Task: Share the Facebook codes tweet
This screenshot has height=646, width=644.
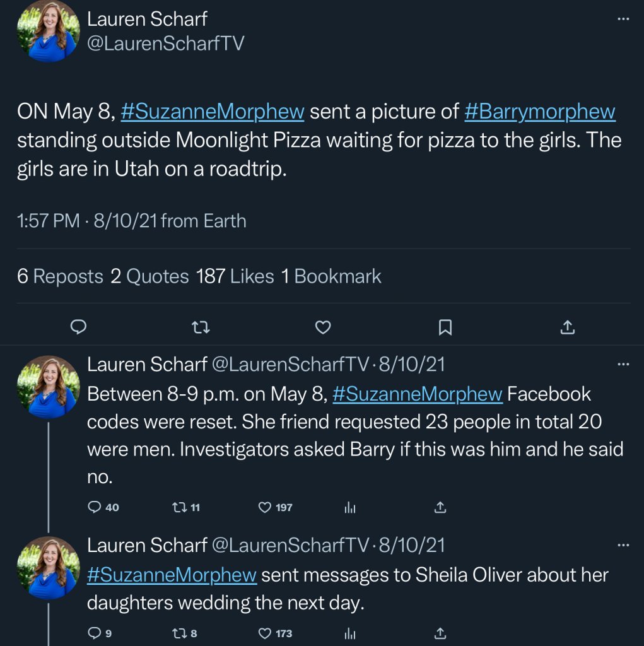Action: pyautogui.click(x=441, y=507)
